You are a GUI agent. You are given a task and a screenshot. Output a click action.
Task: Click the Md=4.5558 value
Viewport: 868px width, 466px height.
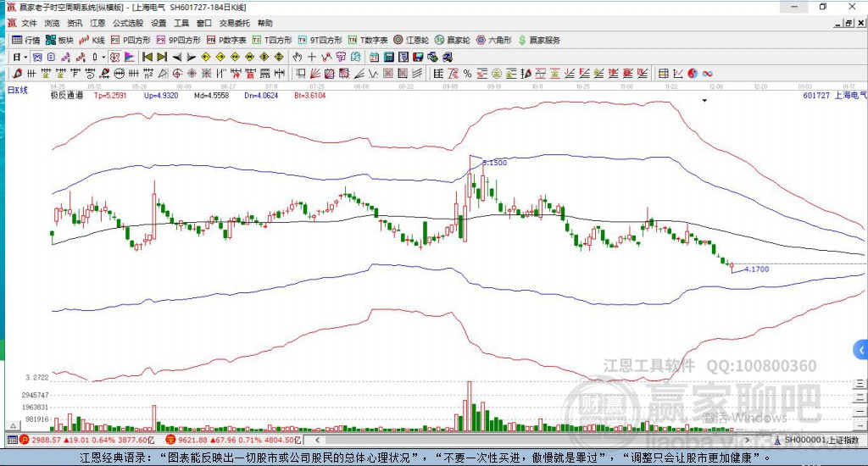pyautogui.click(x=211, y=95)
